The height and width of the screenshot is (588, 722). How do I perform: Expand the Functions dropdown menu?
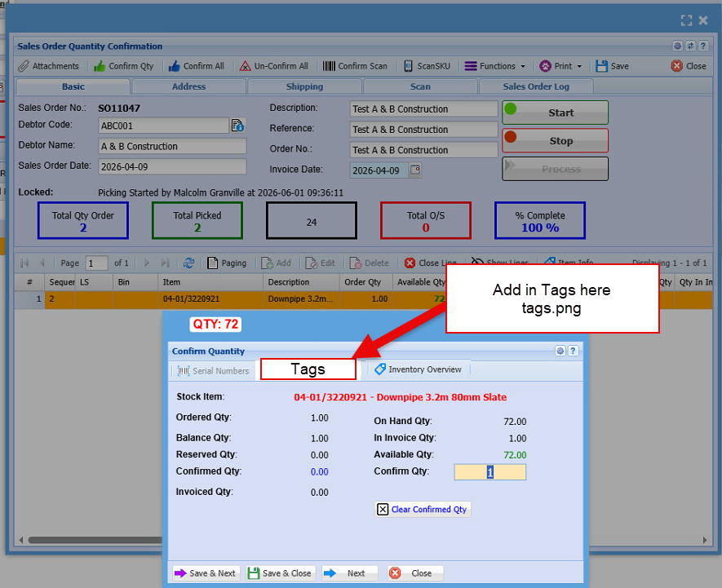coord(495,66)
